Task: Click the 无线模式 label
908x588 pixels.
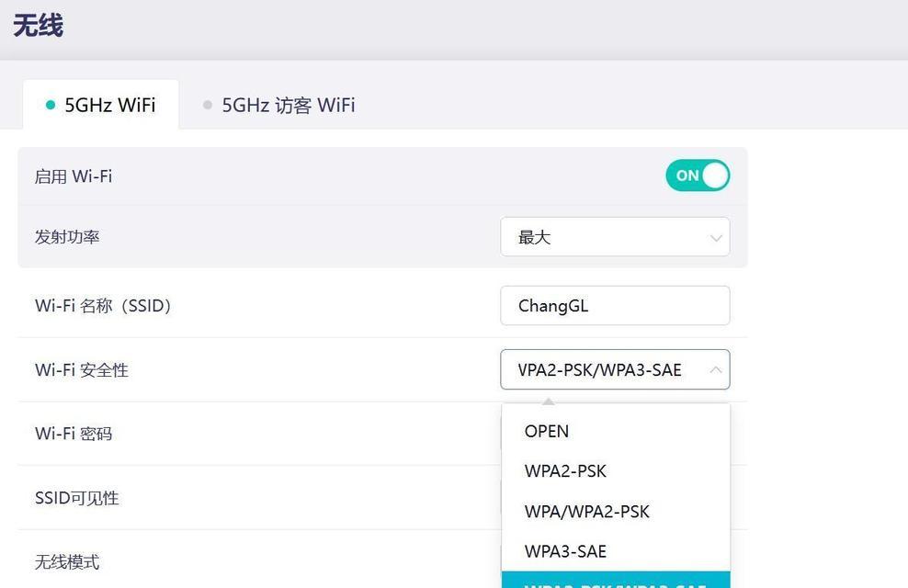Action: pos(67,561)
